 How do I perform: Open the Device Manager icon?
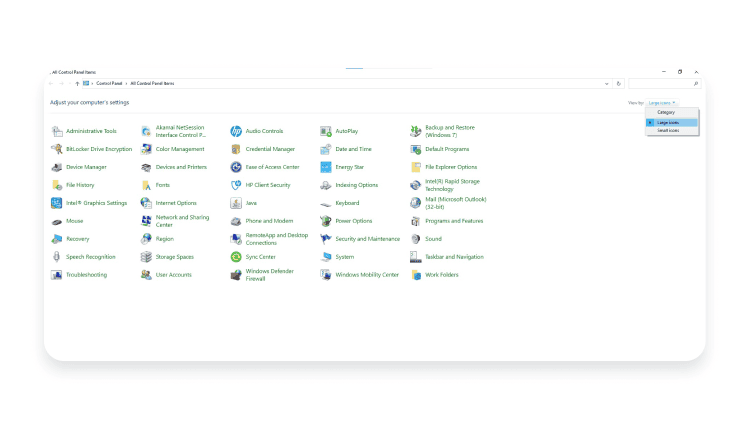(57, 167)
